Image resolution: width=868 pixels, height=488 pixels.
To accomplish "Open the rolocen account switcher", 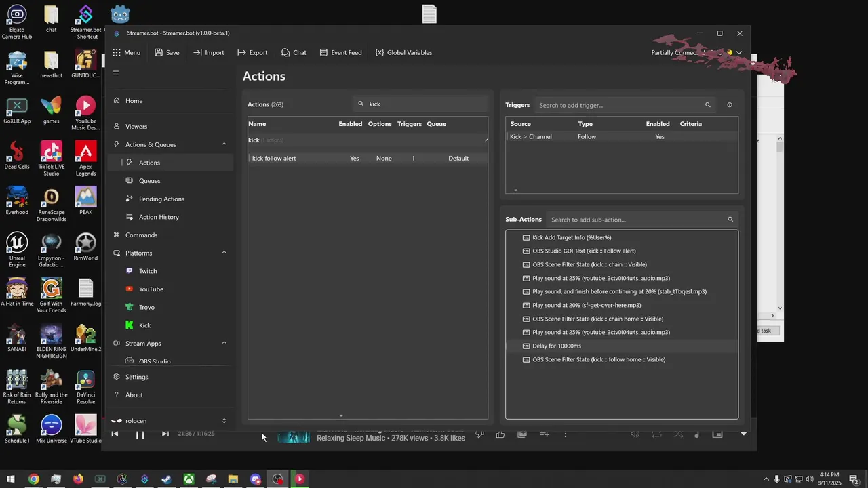I will point(170,421).
